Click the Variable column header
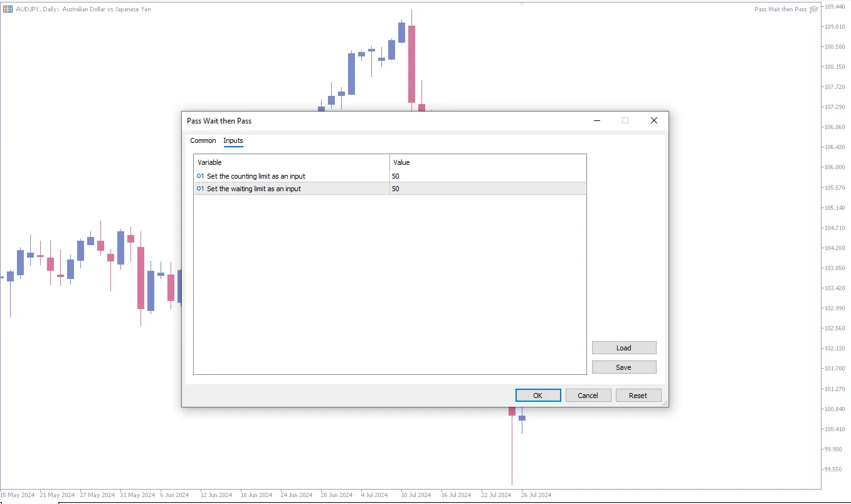The image size is (851, 504). (292, 162)
